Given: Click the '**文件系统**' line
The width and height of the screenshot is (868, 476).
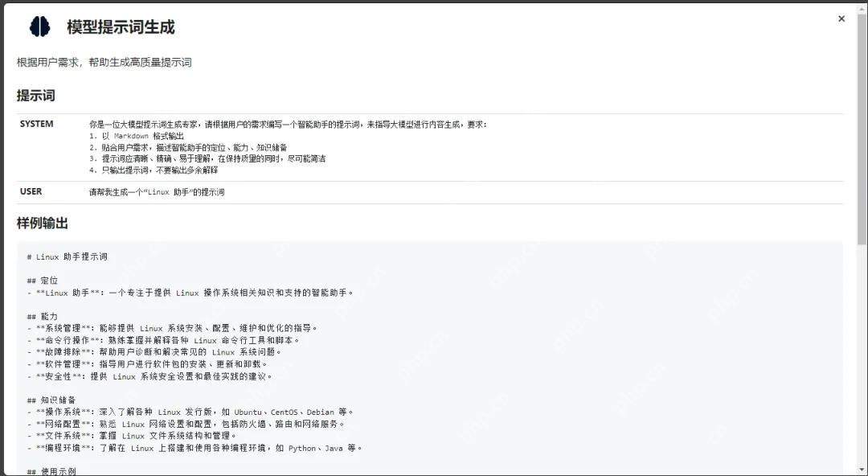Looking at the screenshot, I should [132, 436].
